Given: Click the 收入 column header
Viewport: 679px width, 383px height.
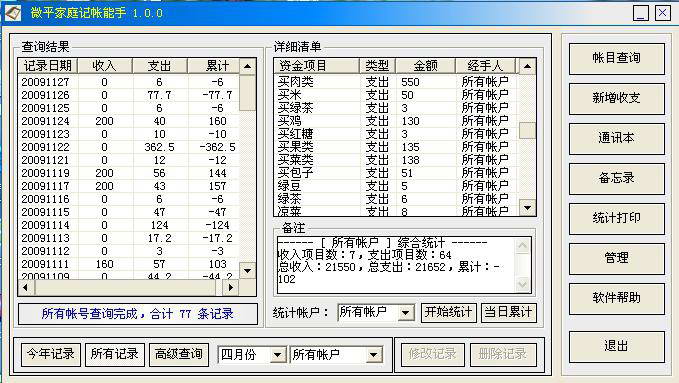Looking at the screenshot, I should click(105, 66).
